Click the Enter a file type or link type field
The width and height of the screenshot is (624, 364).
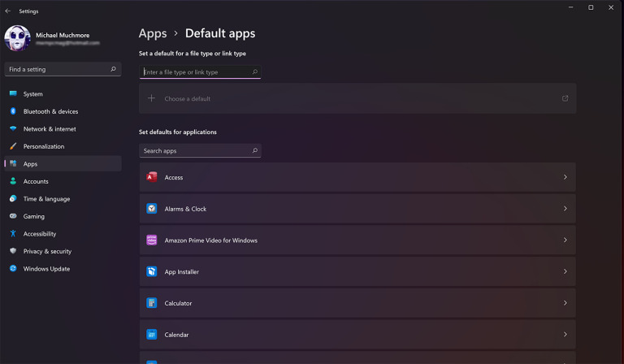pyautogui.click(x=200, y=72)
